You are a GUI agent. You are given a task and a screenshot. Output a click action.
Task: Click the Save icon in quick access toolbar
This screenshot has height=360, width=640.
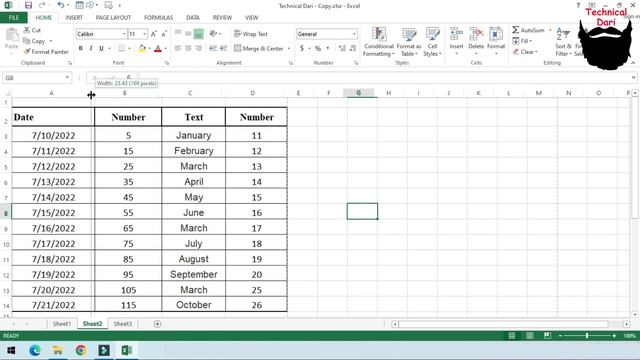pyautogui.click(x=28, y=5)
